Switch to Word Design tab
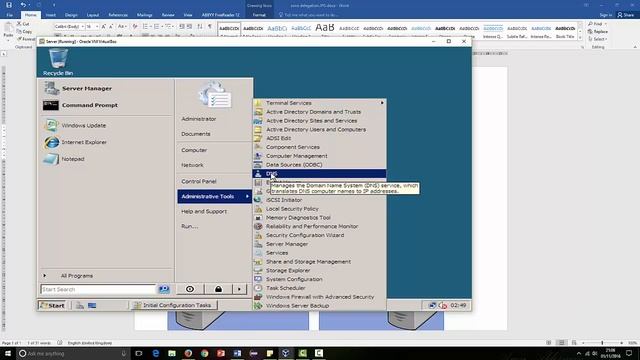This screenshot has width=640, height=360. click(x=71, y=15)
